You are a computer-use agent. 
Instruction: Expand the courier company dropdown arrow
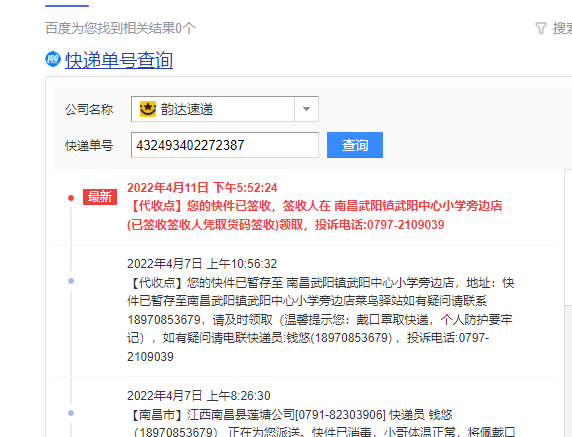pos(306,109)
